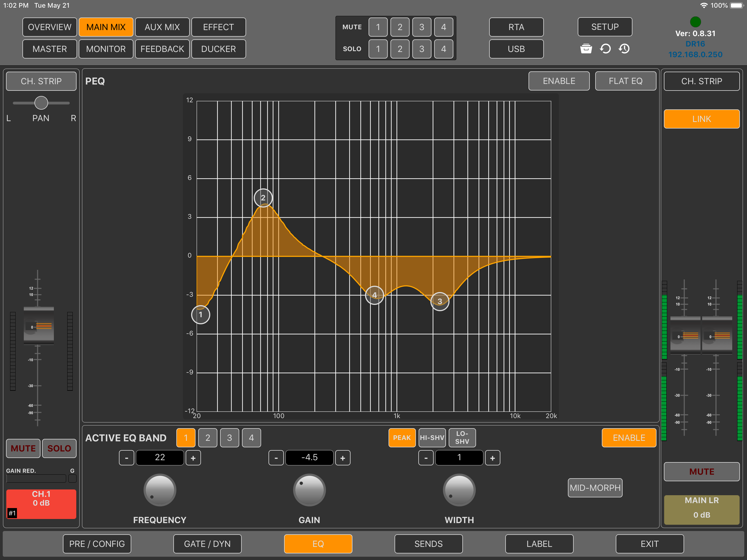Open GATE / DYN page

click(207, 544)
